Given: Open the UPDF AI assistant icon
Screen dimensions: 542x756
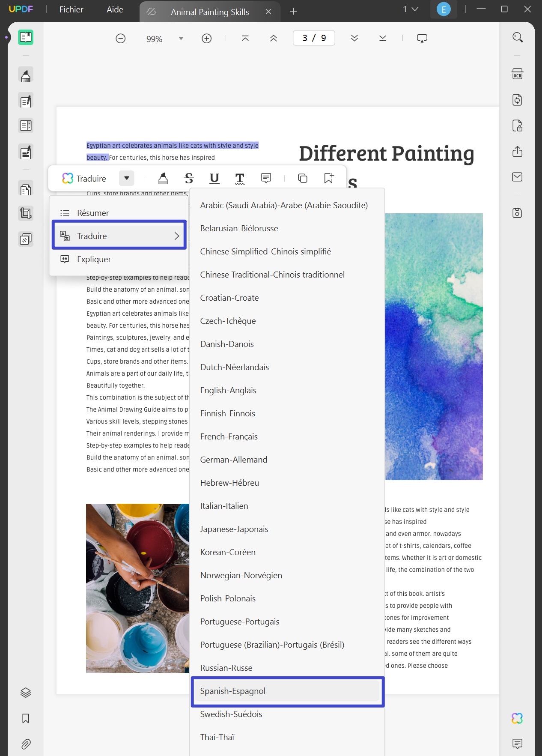Looking at the screenshot, I should point(517,718).
